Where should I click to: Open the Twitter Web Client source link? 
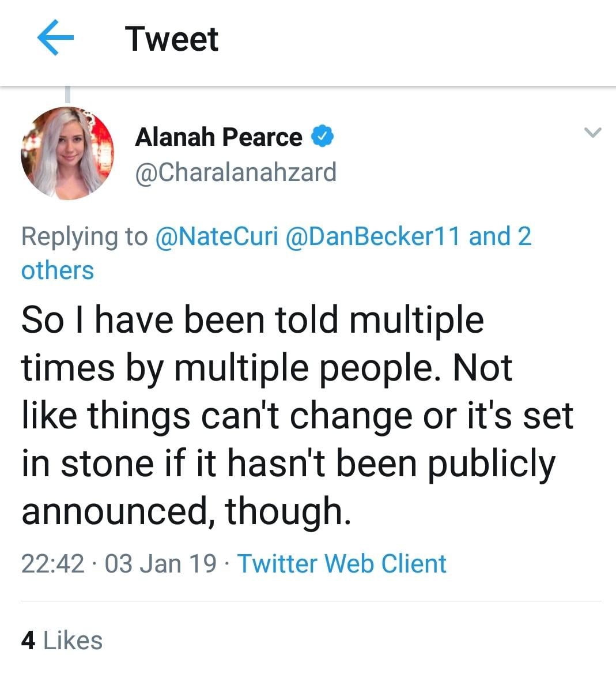342,563
